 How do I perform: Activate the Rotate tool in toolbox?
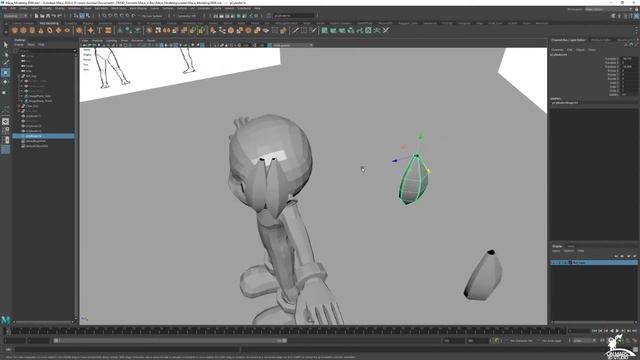click(x=5, y=82)
